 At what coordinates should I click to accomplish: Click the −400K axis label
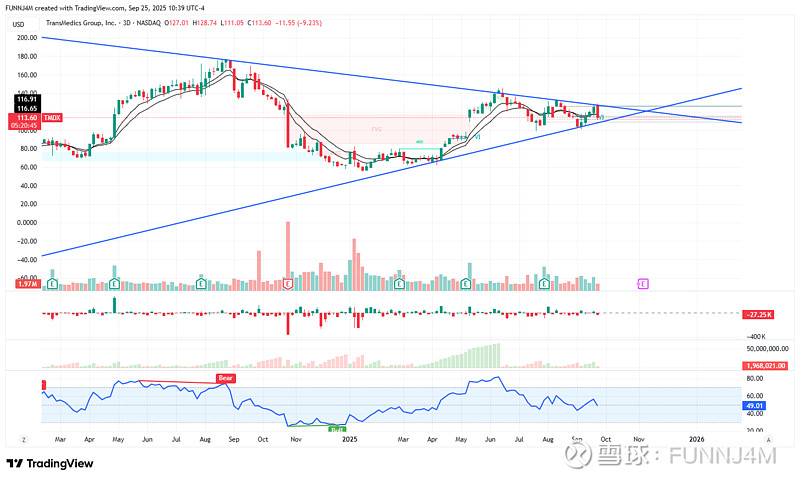click(x=756, y=337)
